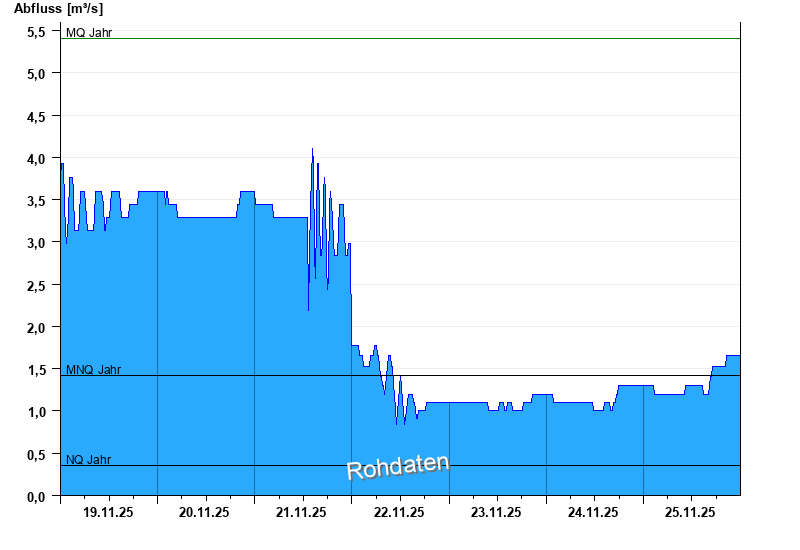This screenshot has height=550, width=800.
Task: Pick the 21.11.25 date label
Action: 302,512
